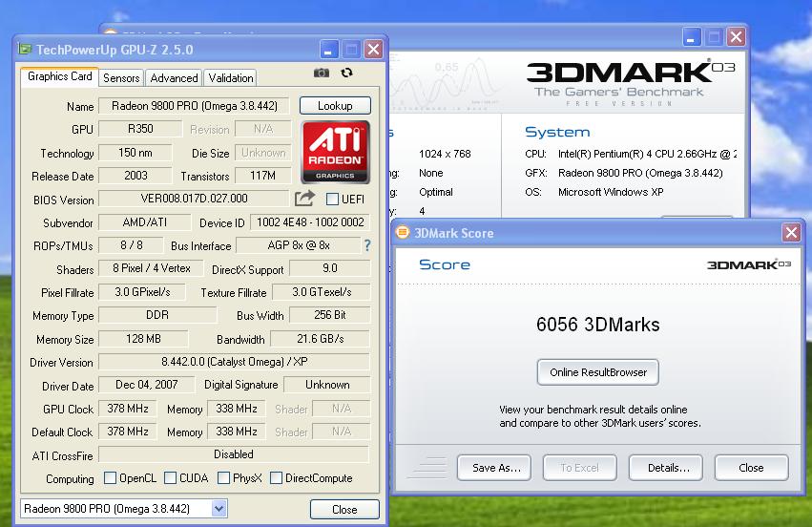
Task: Click the 6056 3DMarks score text
Action: 598,325
